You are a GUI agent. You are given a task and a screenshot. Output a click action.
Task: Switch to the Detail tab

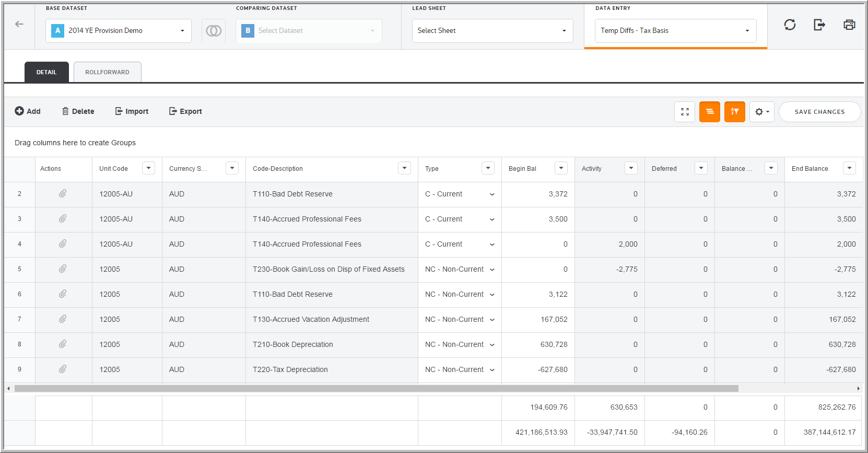tap(46, 72)
